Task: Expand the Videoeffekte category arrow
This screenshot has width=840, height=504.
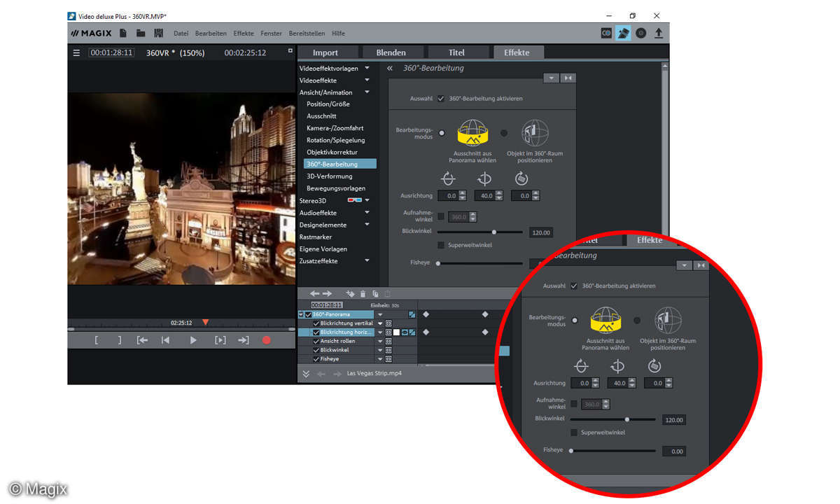Action: [367, 80]
